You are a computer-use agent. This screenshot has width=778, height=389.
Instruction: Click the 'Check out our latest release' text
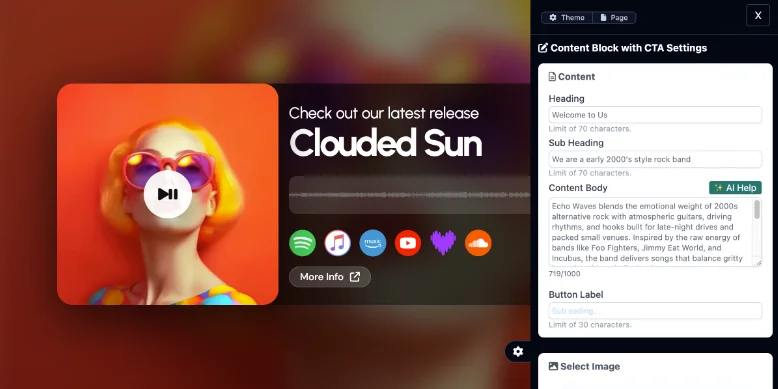(x=384, y=113)
